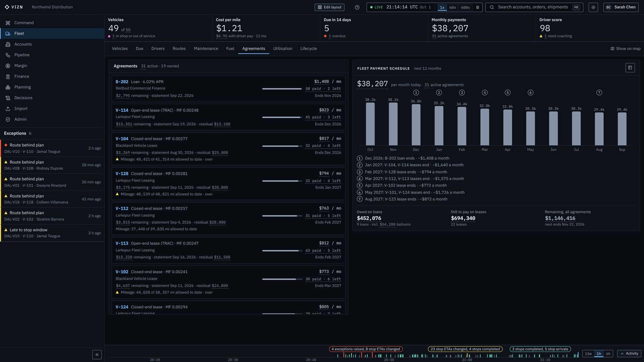The image size is (644, 362).
Task: Set playback speed to 60x
Action: click(452, 7)
